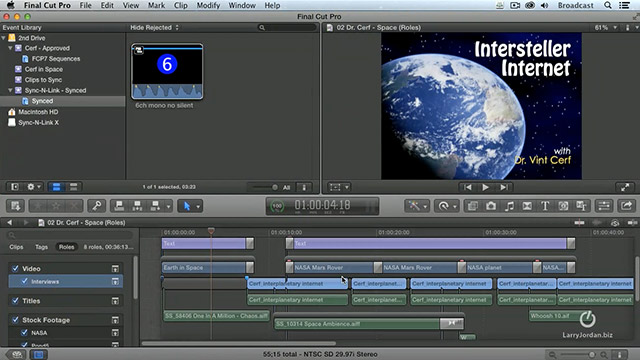This screenshot has width=640, height=360.
Task: Select the 6ch mono no silent thumbnail
Action: click(167, 71)
